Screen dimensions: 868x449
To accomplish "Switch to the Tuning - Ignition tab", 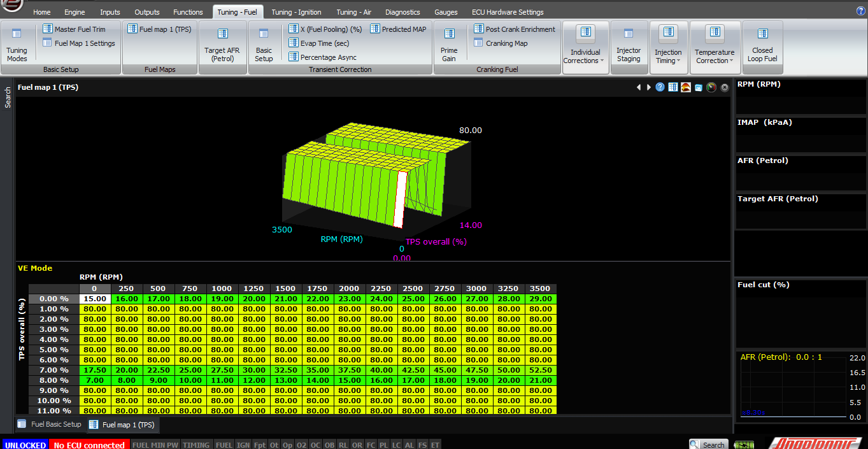I will pos(296,12).
